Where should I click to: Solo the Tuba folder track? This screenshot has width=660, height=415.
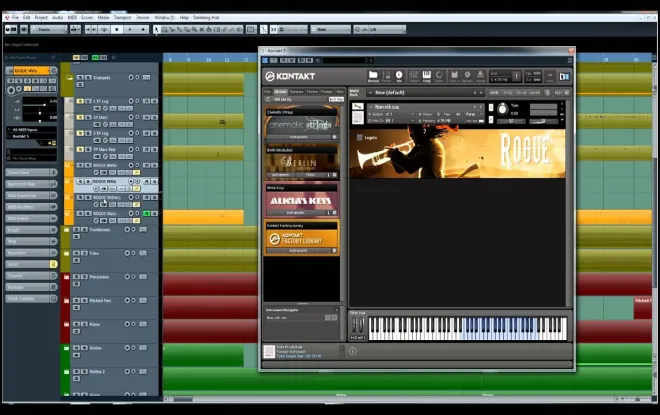coord(85,253)
